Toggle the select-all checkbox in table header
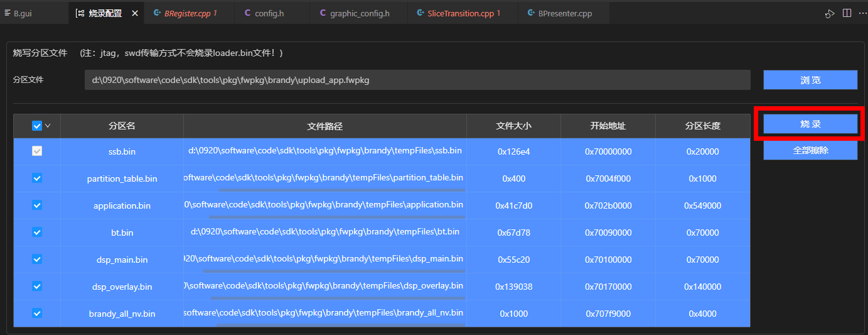Viewport: 868px width, 335px height. tap(36, 126)
